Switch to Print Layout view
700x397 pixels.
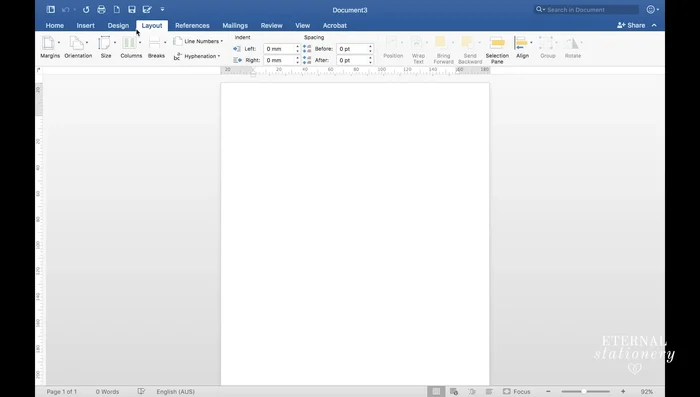point(436,392)
